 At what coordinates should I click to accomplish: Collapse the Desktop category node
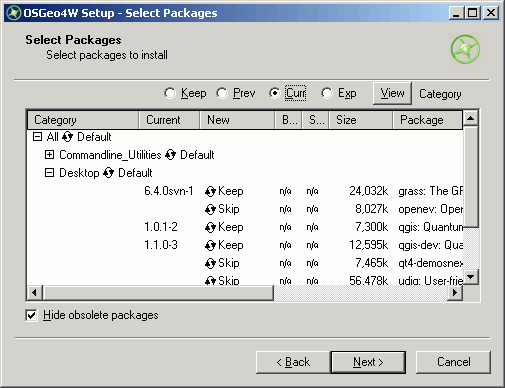[x=49, y=173]
